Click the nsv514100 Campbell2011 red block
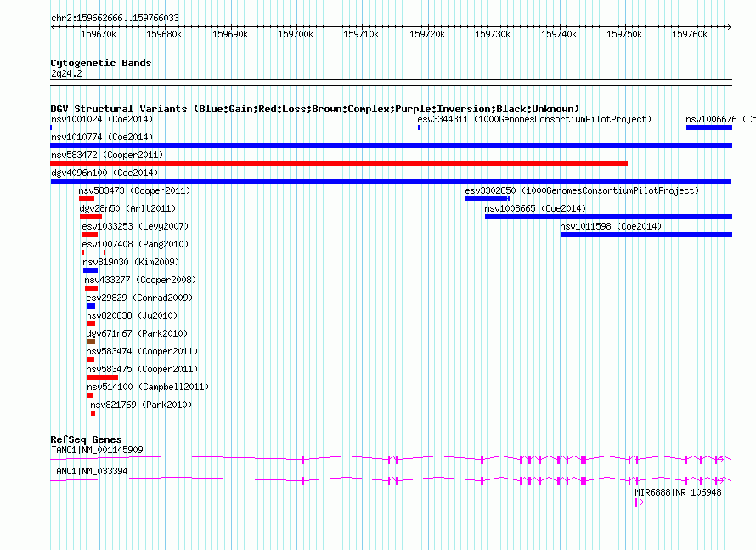Viewport: 756px width, 550px height. 90,395
